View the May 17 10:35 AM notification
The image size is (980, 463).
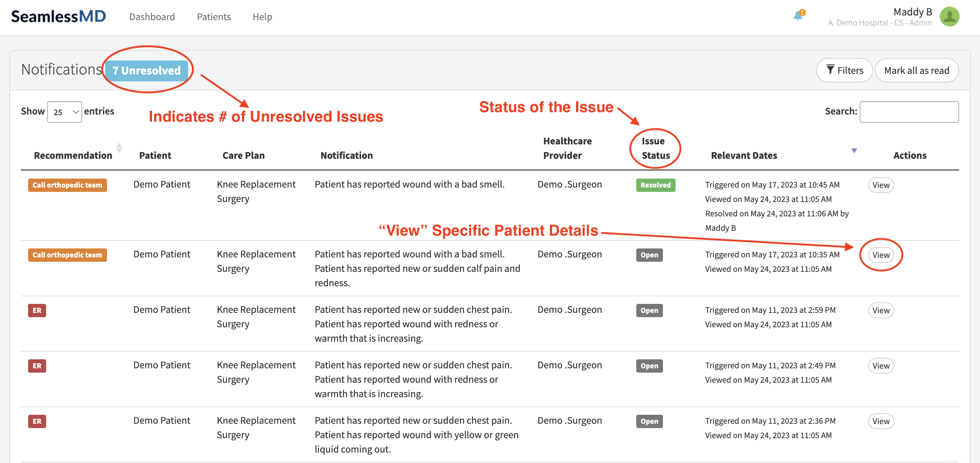click(880, 255)
